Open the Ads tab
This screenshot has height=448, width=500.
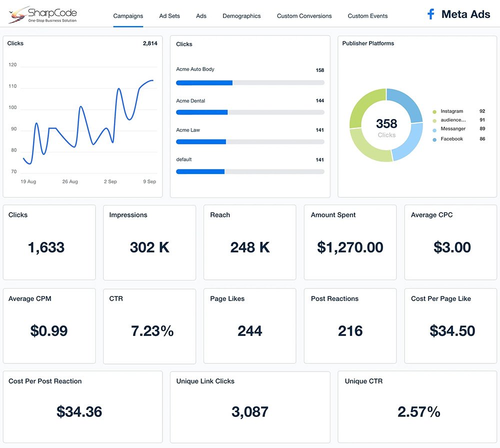[201, 16]
